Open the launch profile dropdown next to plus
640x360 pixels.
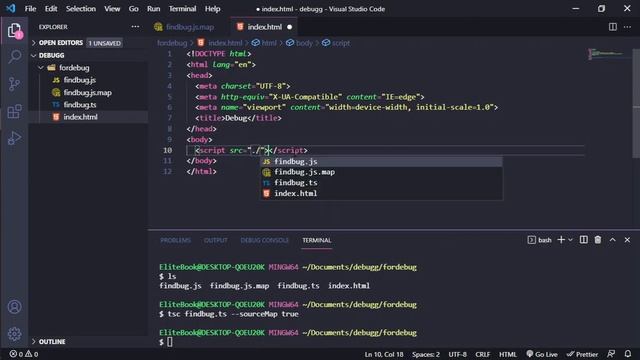click(571, 240)
